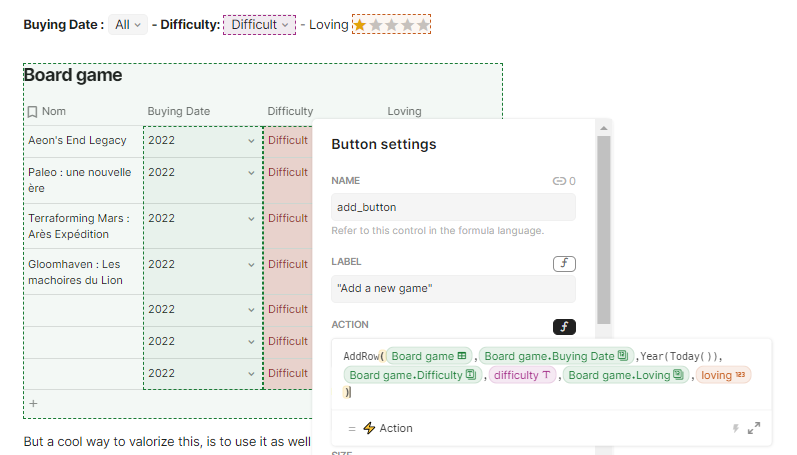
Task: Click the formula icon next to LABEL
Action: [x=564, y=263]
